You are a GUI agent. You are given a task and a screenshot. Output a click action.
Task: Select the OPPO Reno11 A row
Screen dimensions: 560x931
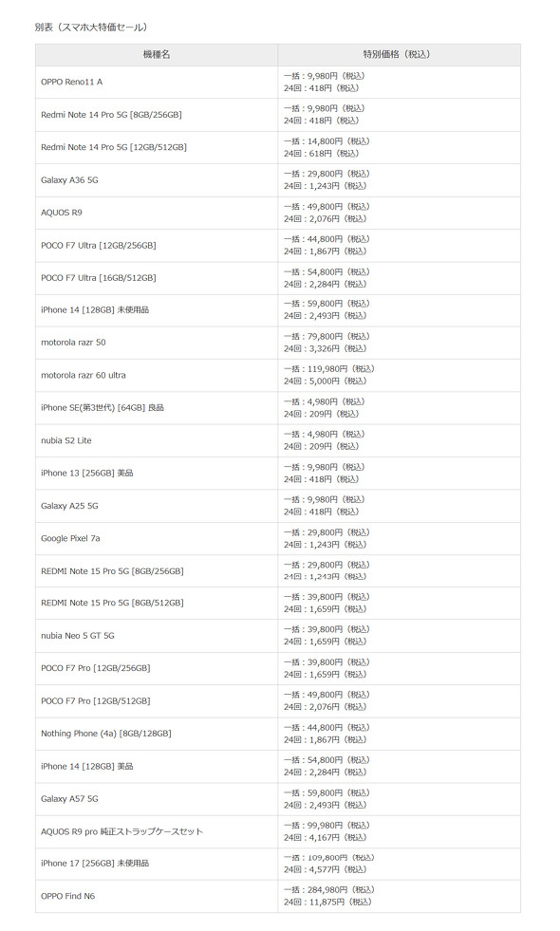pyautogui.click(x=278, y=82)
